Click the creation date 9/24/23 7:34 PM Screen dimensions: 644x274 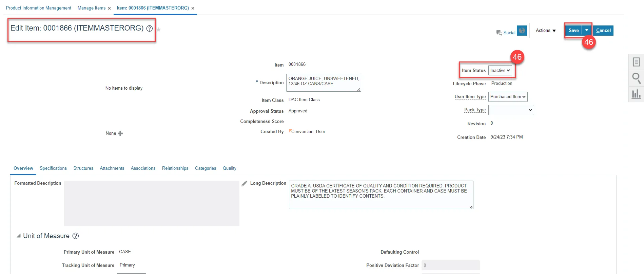point(507,137)
